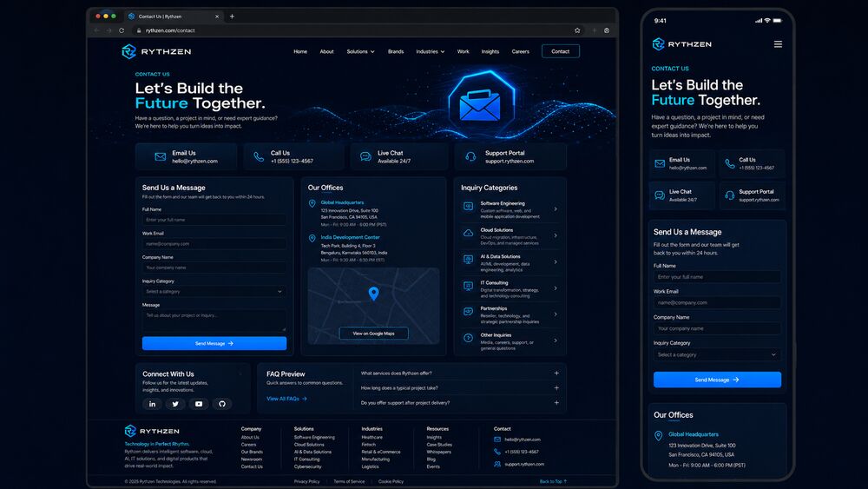Screen dimensions: 868x489
Task: Open the Software Engineering row chevron
Action: point(556,209)
